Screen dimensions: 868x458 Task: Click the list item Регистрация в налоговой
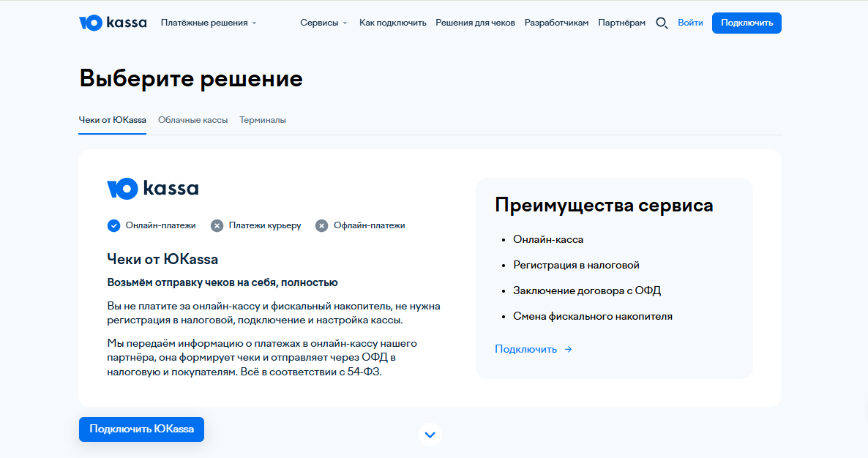[576, 265]
